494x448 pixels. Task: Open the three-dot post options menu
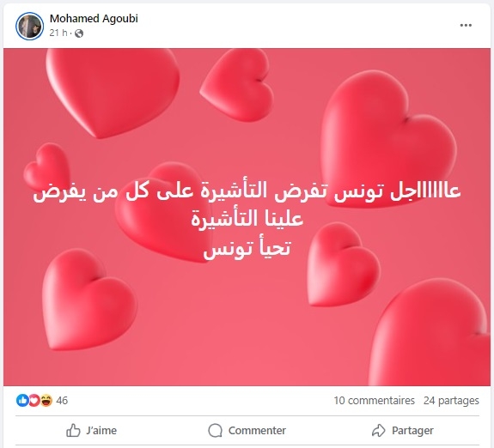(466, 25)
